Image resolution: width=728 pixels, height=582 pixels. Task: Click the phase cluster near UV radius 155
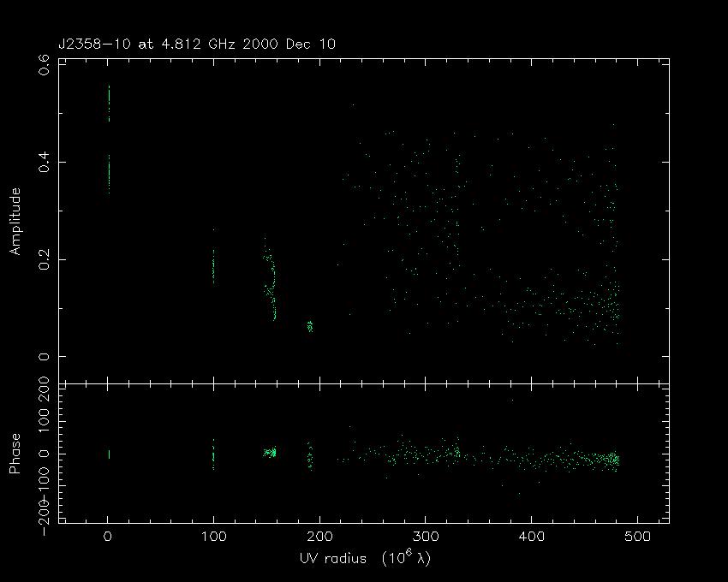pos(270,452)
